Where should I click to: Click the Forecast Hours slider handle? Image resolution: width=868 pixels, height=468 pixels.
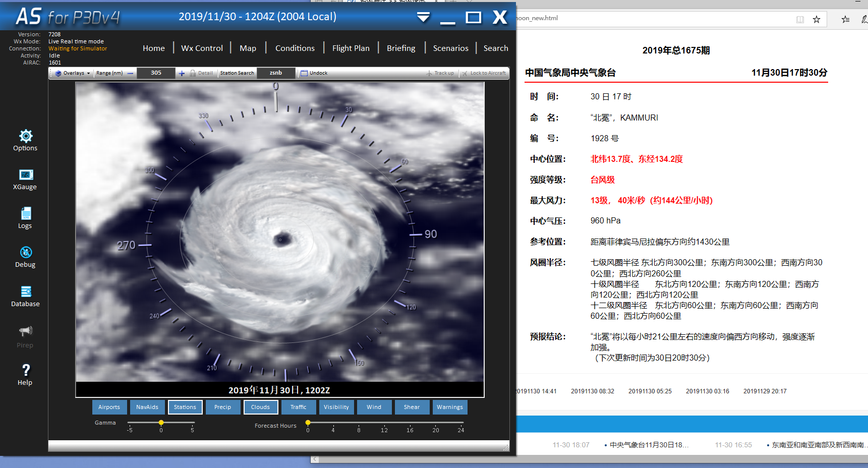click(x=308, y=423)
